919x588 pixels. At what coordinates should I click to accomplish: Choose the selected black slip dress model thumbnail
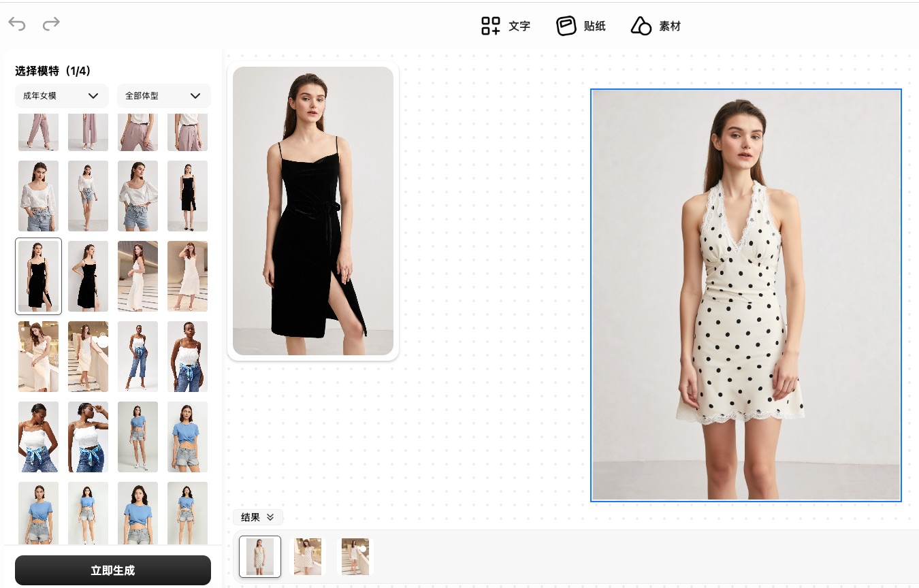[x=38, y=276]
